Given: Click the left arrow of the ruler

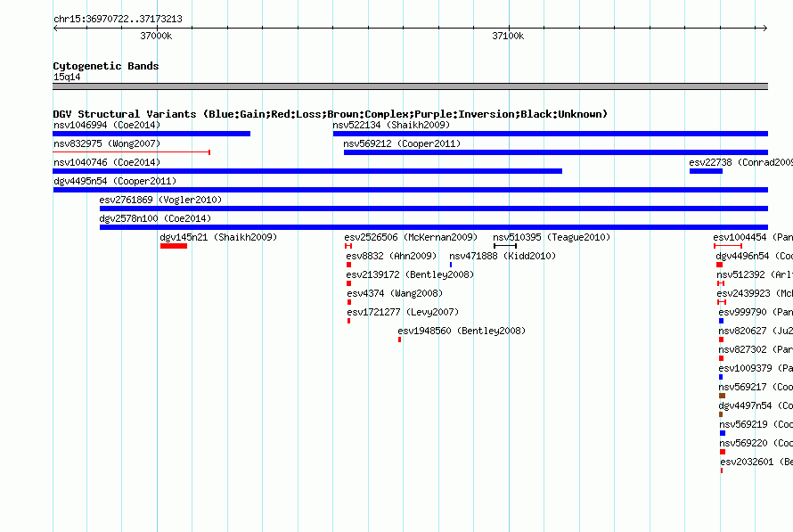Looking at the screenshot, I should tap(55, 29).
